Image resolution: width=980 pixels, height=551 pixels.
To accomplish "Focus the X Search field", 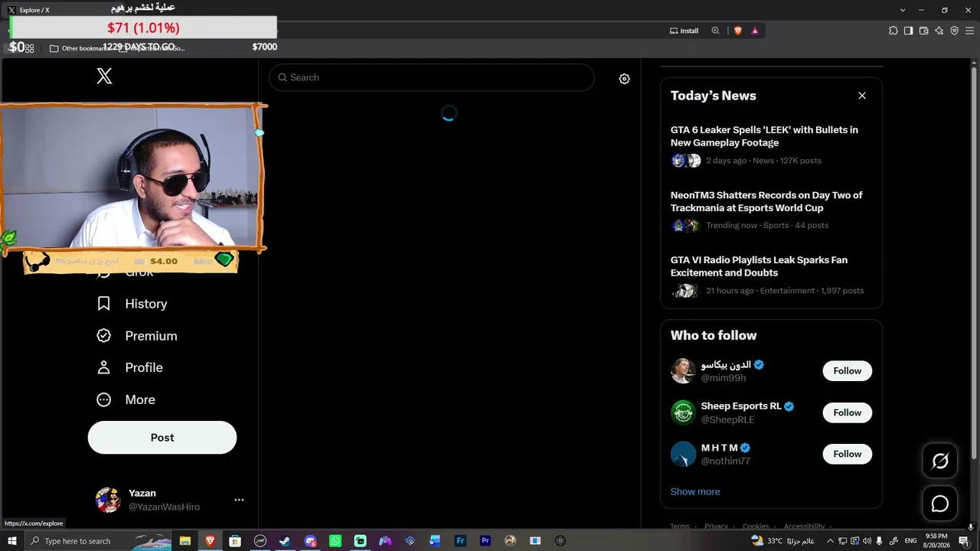I will (432, 77).
